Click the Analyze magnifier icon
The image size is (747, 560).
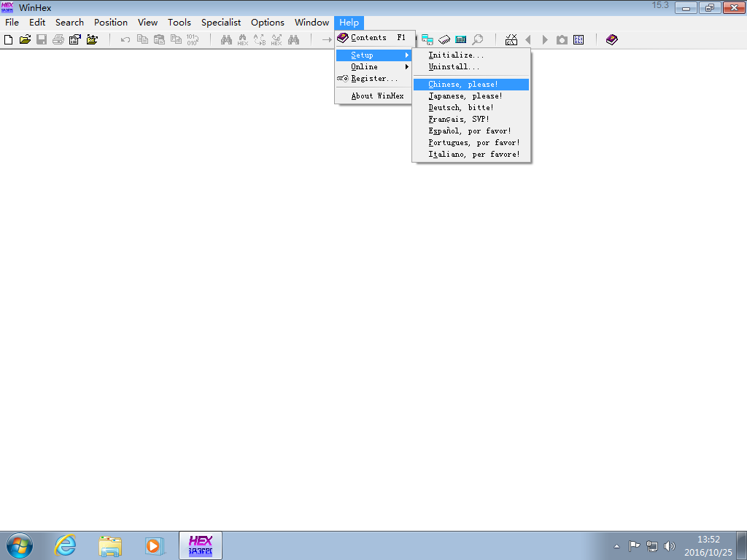(477, 39)
